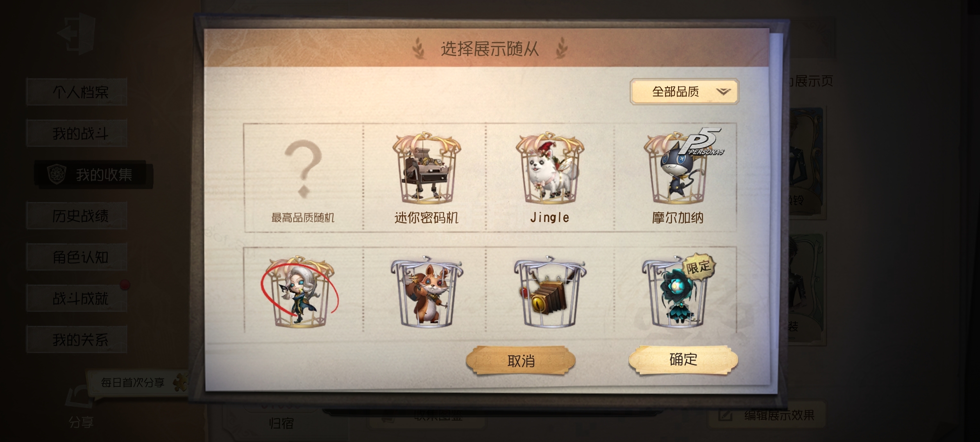This screenshot has height=442, width=980.
Task: Choose the squirrel pet in silver cage
Action: (426, 291)
